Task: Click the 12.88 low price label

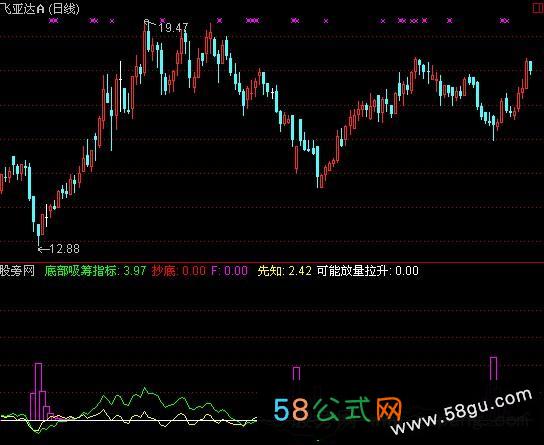Action: pos(65,249)
